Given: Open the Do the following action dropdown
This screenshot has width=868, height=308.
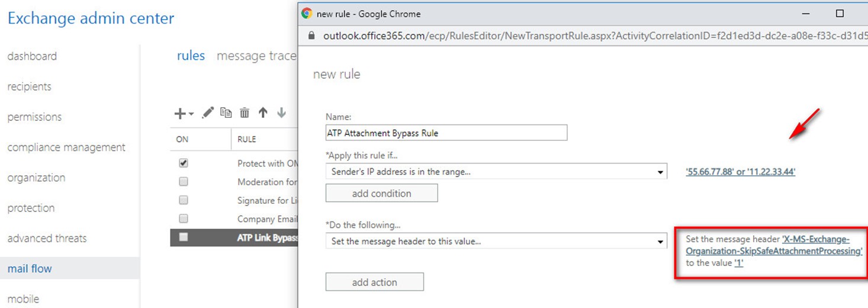Looking at the screenshot, I should coord(496,241).
